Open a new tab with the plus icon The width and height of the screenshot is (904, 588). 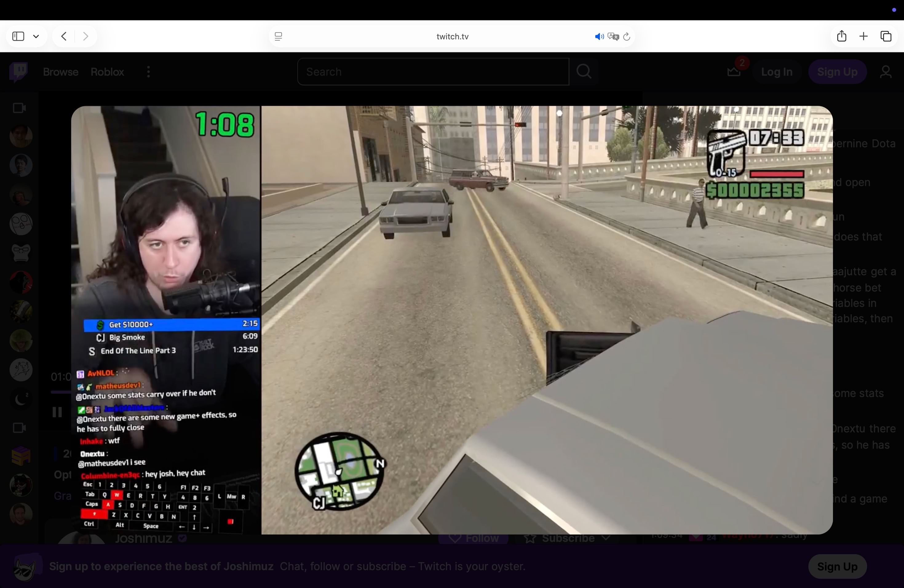pos(863,36)
